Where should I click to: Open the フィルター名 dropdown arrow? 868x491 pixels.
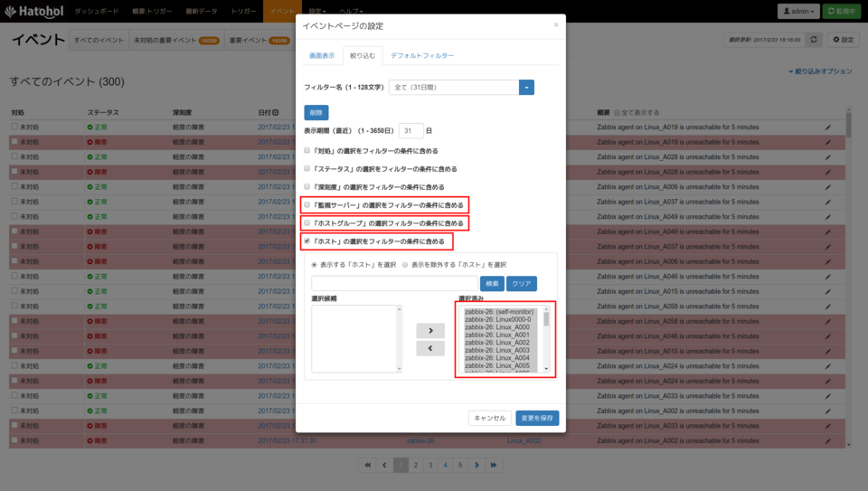526,88
